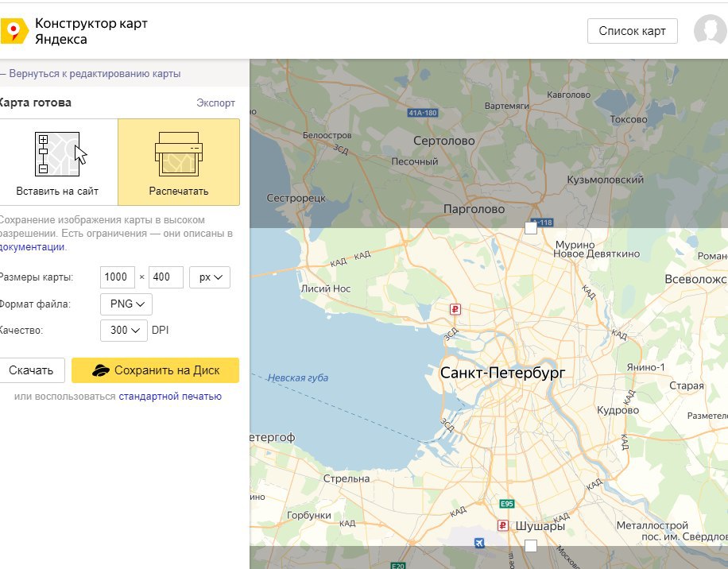This screenshot has width=728, height=569.
Task: Click the map height field showing 400
Action: (x=166, y=277)
